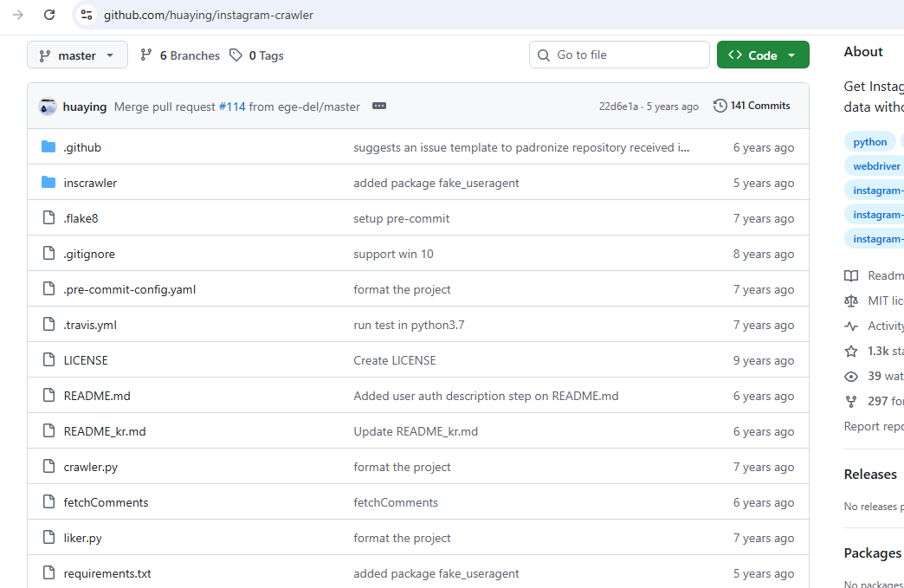Viewport: 904px width, 588px height.
Task: Click the file icon beside .flake8
Action: (x=49, y=218)
